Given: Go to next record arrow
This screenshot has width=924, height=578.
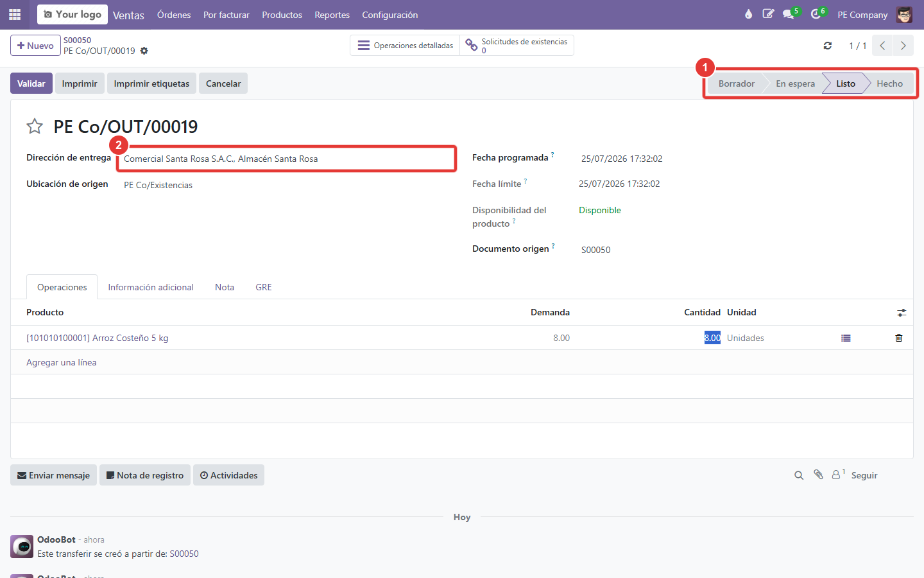Looking at the screenshot, I should click(x=903, y=46).
